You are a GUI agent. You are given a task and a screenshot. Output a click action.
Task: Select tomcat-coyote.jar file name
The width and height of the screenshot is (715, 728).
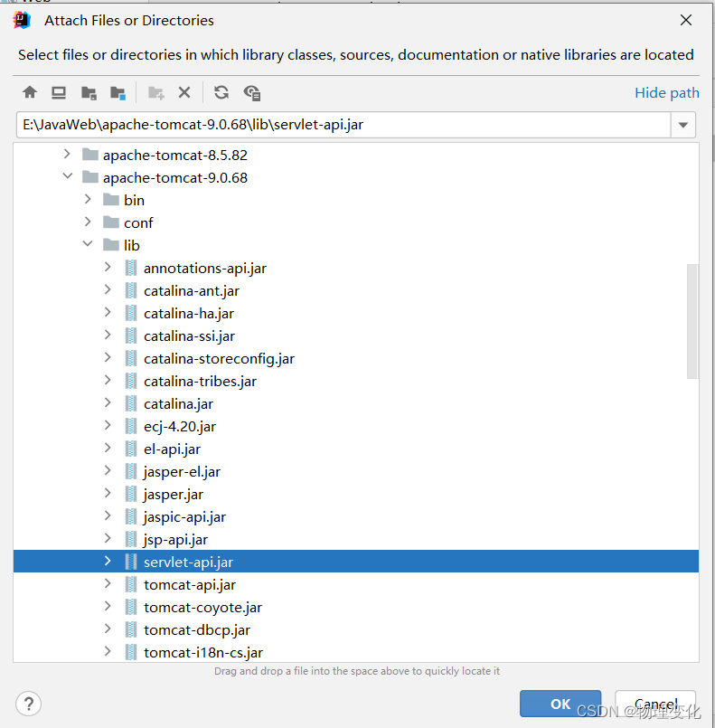pos(202,608)
